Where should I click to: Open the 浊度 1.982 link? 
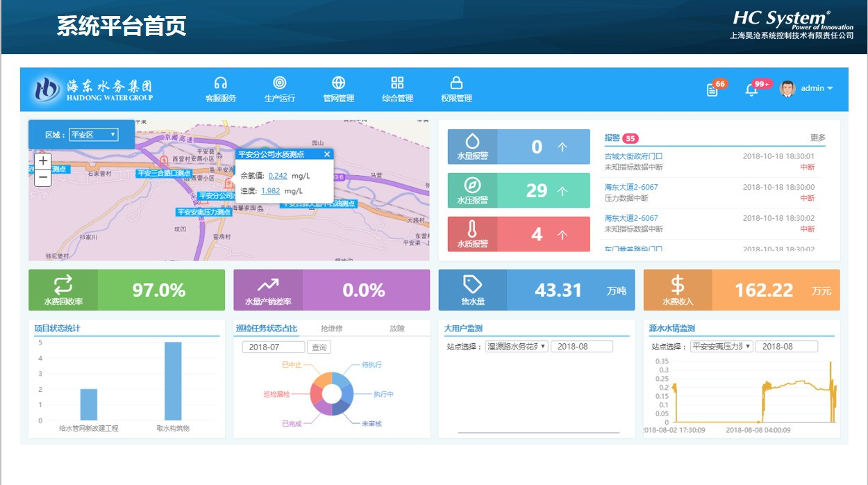coord(271,190)
